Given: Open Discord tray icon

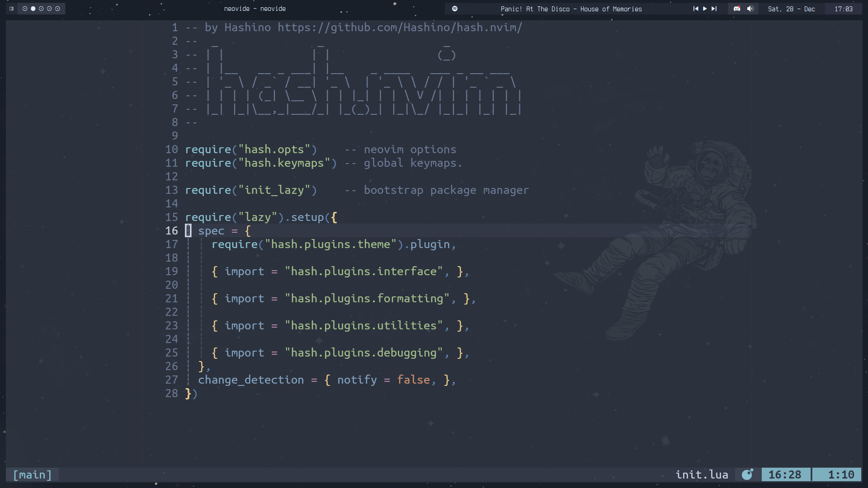Looking at the screenshot, I should pyautogui.click(x=737, y=9).
